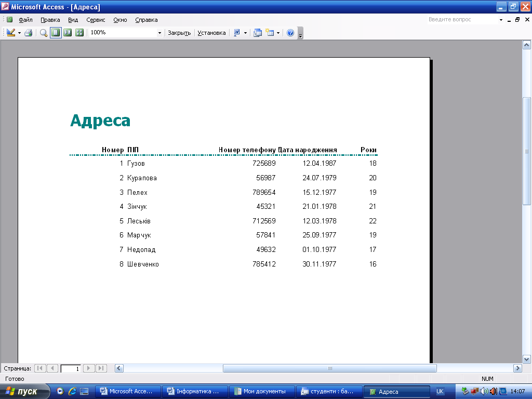The height and width of the screenshot is (399, 532).
Task: Switch to Мои документы taskbar button
Action: tap(262, 392)
